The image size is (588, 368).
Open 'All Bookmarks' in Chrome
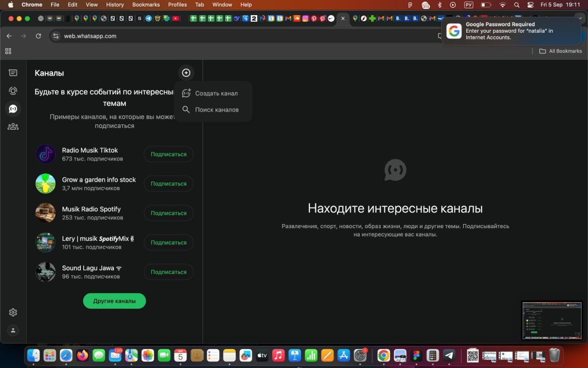click(x=560, y=51)
